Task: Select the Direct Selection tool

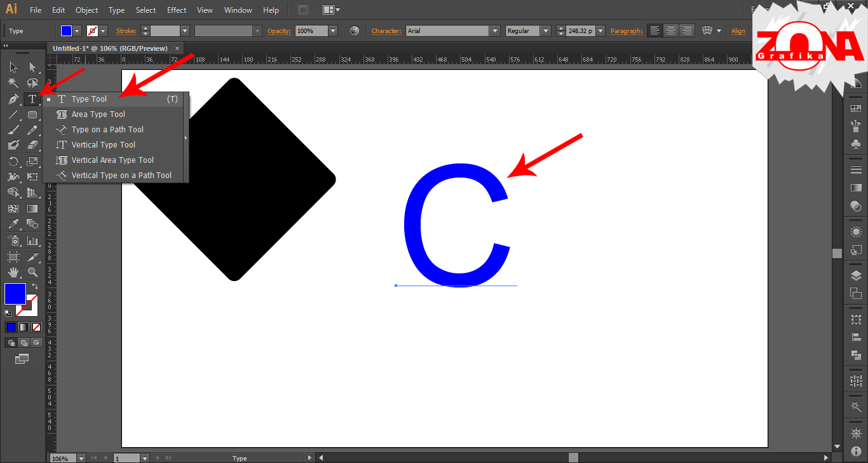Action: (32, 67)
